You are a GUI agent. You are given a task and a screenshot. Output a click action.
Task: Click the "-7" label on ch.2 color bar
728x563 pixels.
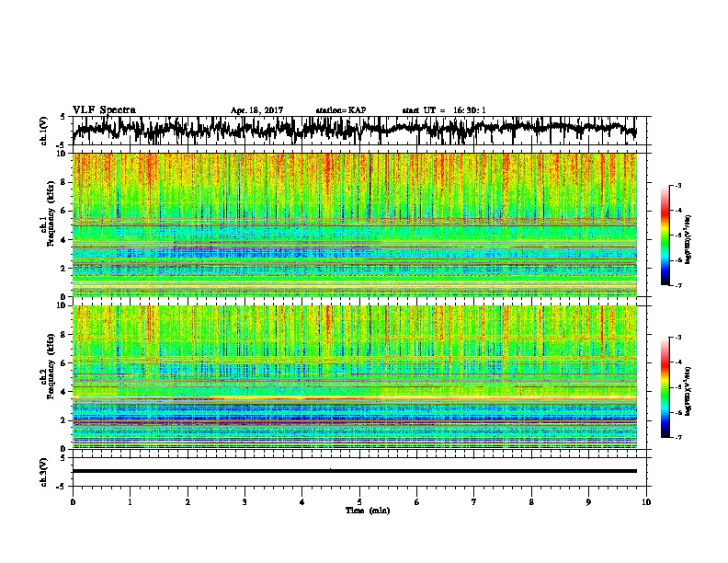[678, 437]
